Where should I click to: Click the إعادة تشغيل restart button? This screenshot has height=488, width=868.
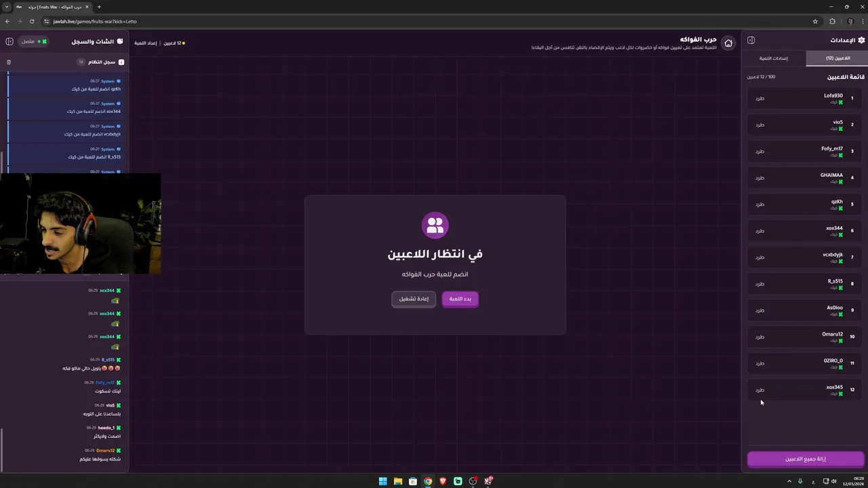414,299
